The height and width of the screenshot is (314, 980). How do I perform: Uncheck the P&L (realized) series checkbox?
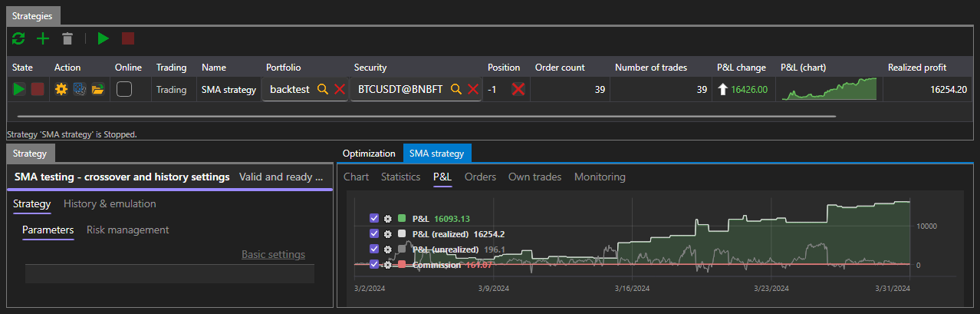click(x=374, y=233)
